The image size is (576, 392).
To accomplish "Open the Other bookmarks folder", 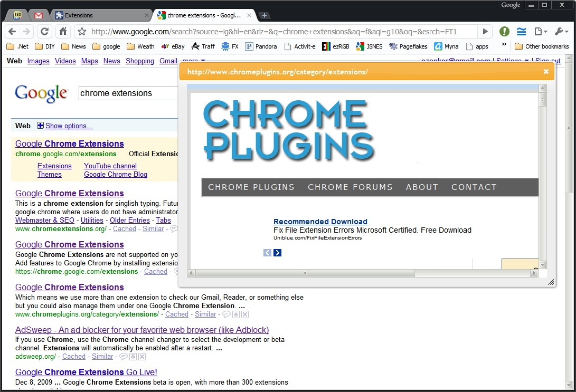I will (x=542, y=46).
